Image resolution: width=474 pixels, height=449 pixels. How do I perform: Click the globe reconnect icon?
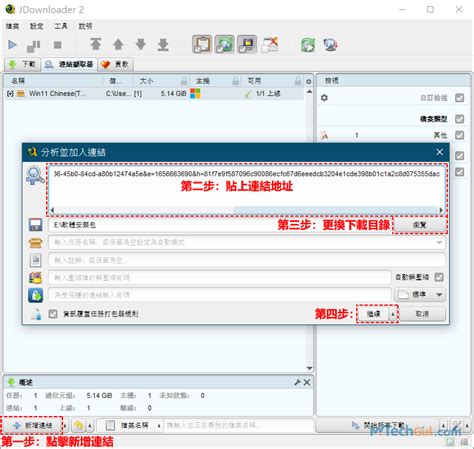(330, 45)
